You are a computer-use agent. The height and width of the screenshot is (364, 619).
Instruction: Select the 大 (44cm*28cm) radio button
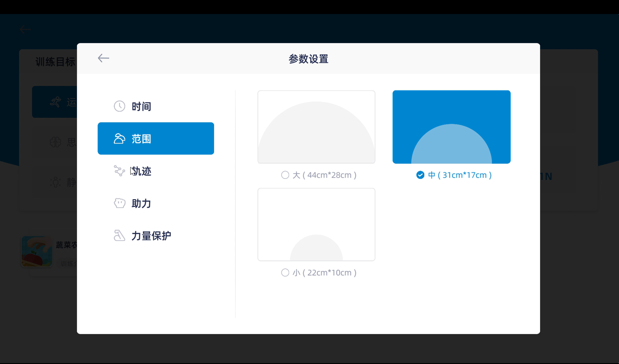click(285, 175)
